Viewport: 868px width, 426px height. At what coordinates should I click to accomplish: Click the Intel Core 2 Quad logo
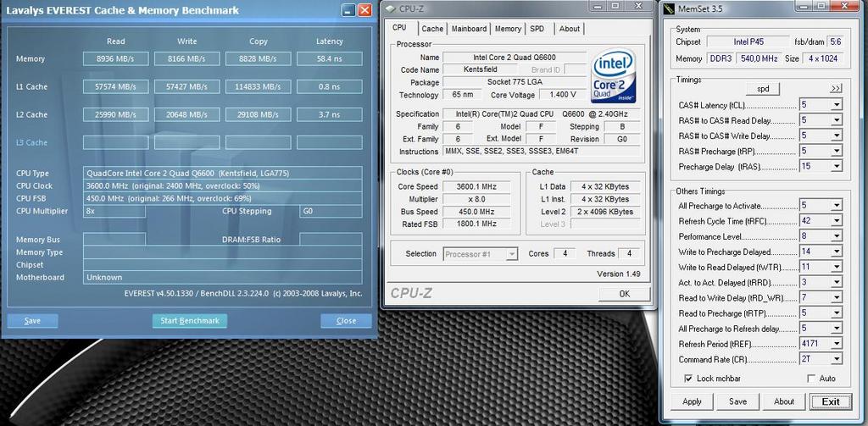[x=614, y=75]
